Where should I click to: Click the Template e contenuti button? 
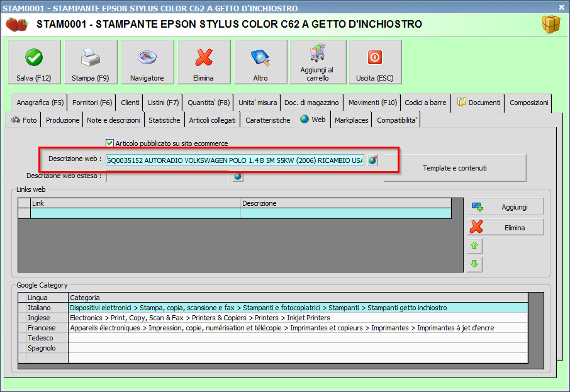[455, 168]
